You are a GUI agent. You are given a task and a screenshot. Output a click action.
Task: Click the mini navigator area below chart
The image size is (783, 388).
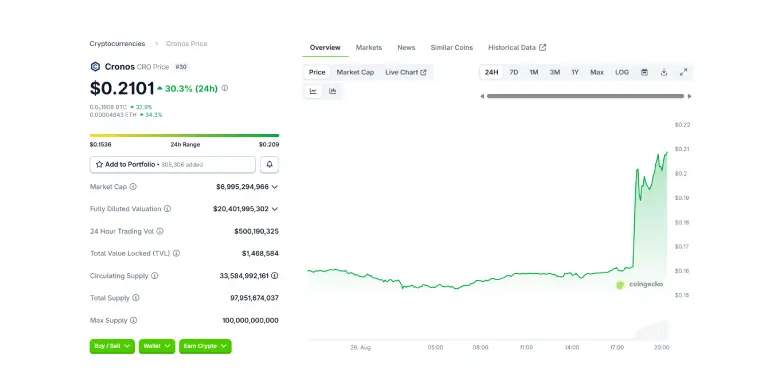click(x=488, y=331)
